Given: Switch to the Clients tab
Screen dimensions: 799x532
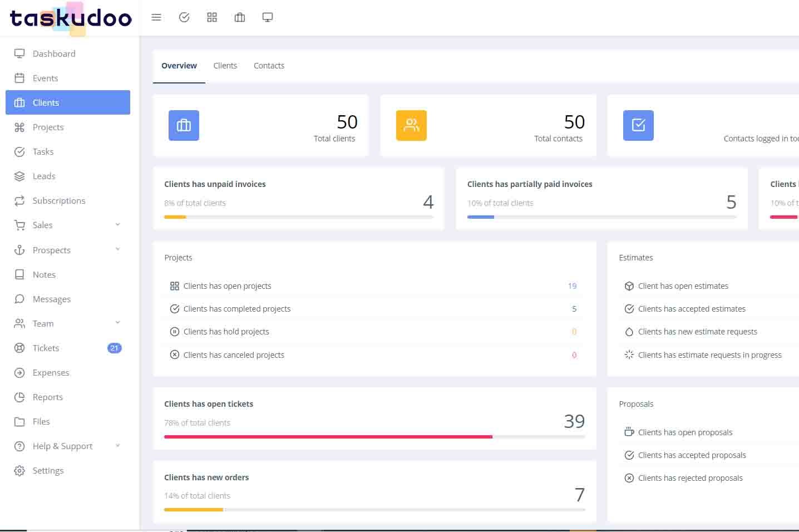Looking at the screenshot, I should coord(225,66).
